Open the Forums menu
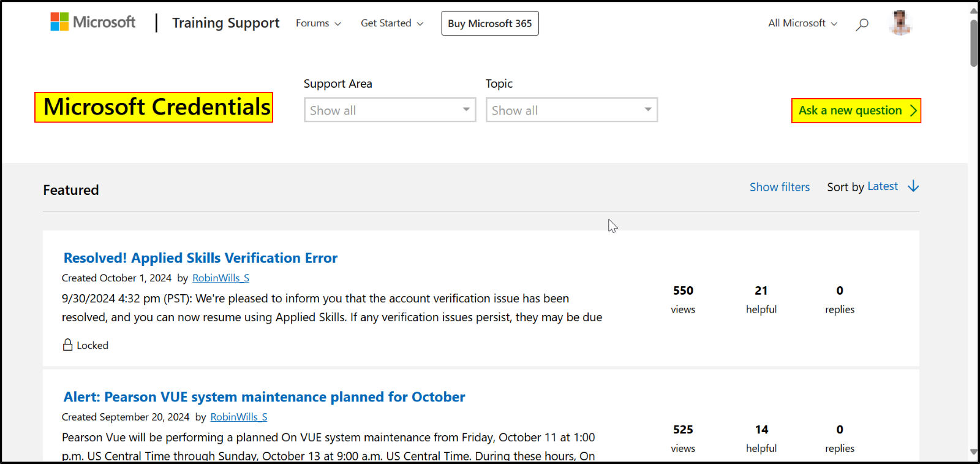This screenshot has width=980, height=464. pos(317,23)
